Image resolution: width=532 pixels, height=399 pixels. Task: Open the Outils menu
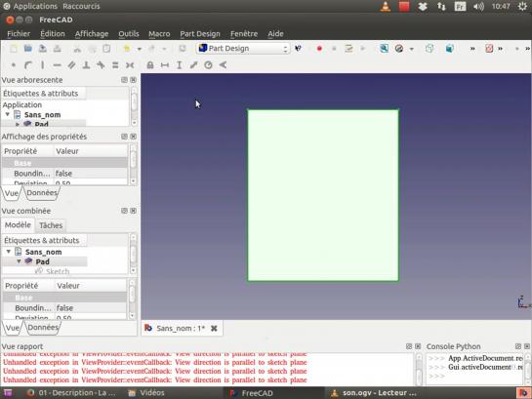point(129,34)
